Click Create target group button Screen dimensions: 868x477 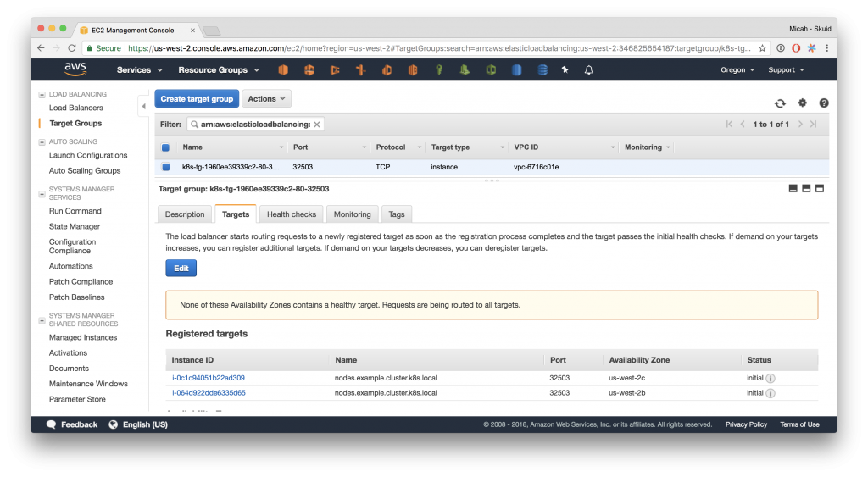[x=197, y=98]
